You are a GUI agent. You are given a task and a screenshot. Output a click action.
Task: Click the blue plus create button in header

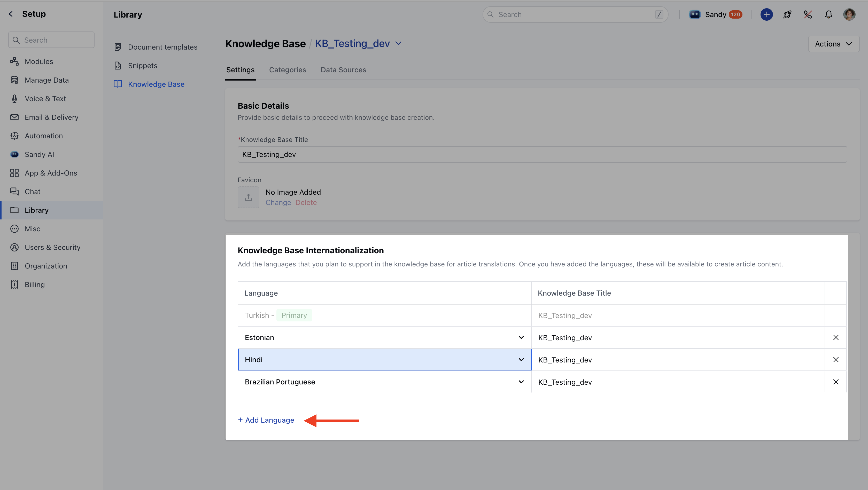766,14
